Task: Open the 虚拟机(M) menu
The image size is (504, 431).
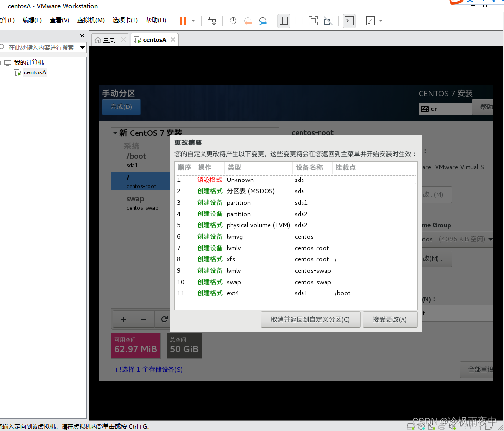Action: point(91,20)
